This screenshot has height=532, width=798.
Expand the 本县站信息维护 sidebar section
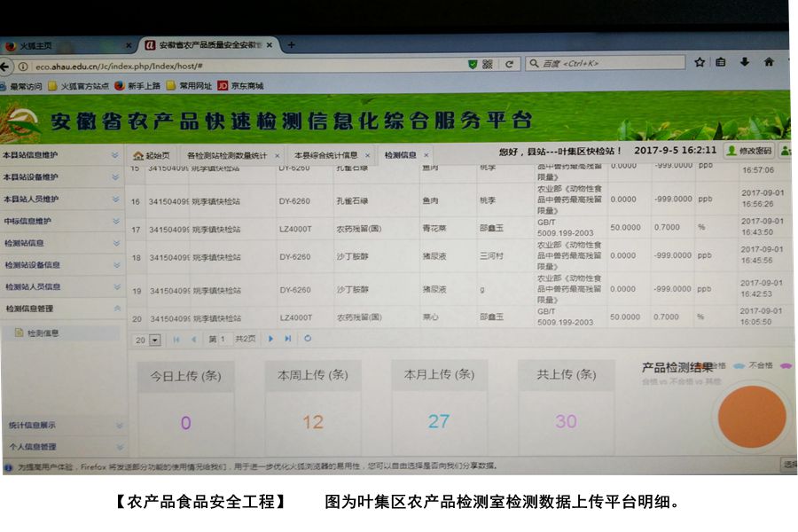pos(114,155)
